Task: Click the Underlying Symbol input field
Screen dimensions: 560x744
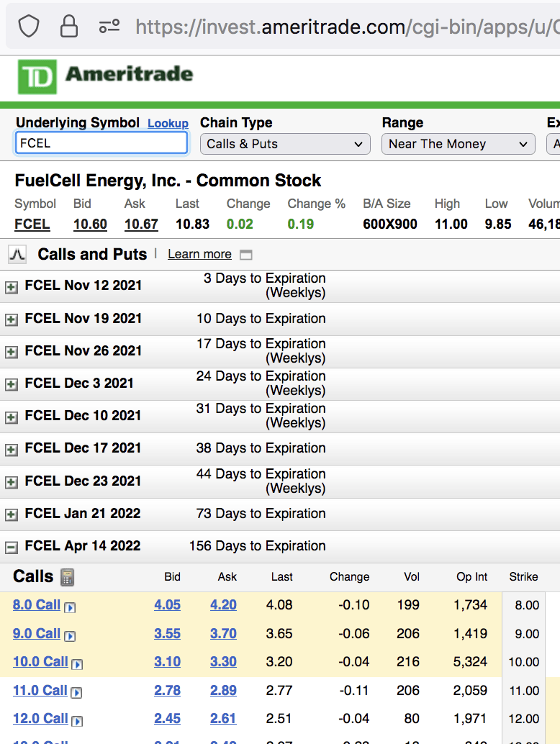Action: [101, 143]
